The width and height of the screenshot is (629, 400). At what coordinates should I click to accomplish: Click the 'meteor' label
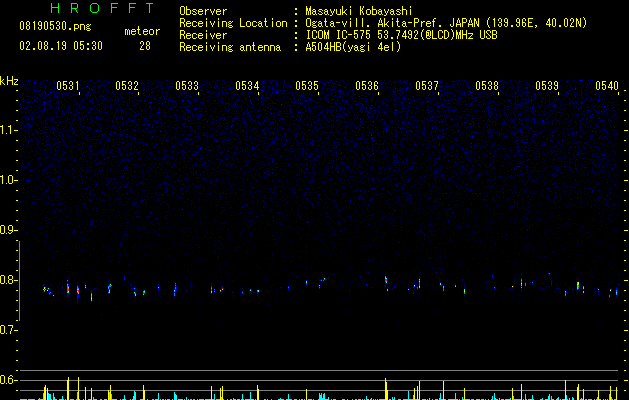[142, 31]
